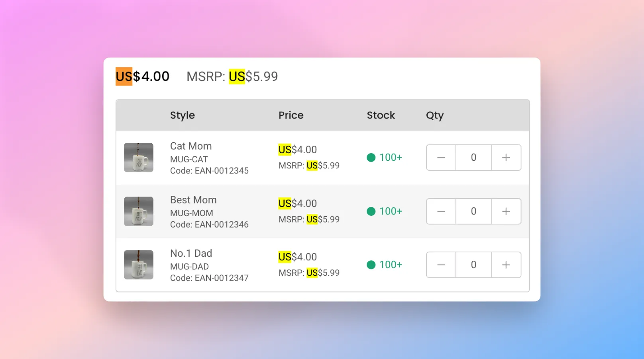Screen dimensions: 644x359
Task: Click the MUG-CAT SKU text
Action: (189, 159)
